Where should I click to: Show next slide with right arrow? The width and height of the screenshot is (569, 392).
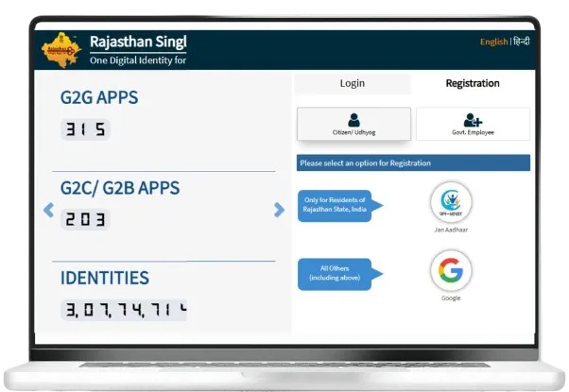click(x=279, y=210)
